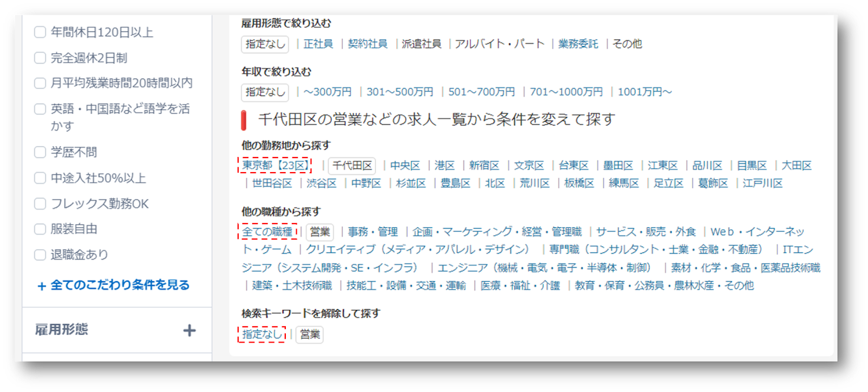Go to 中央区 jobs
The width and height of the screenshot is (868, 392).
[405, 166]
